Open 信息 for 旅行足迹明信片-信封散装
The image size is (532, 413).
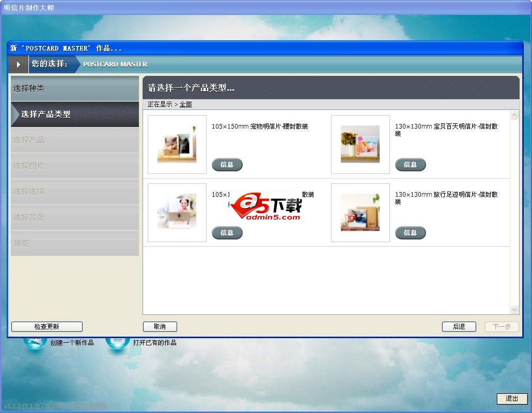click(x=410, y=233)
